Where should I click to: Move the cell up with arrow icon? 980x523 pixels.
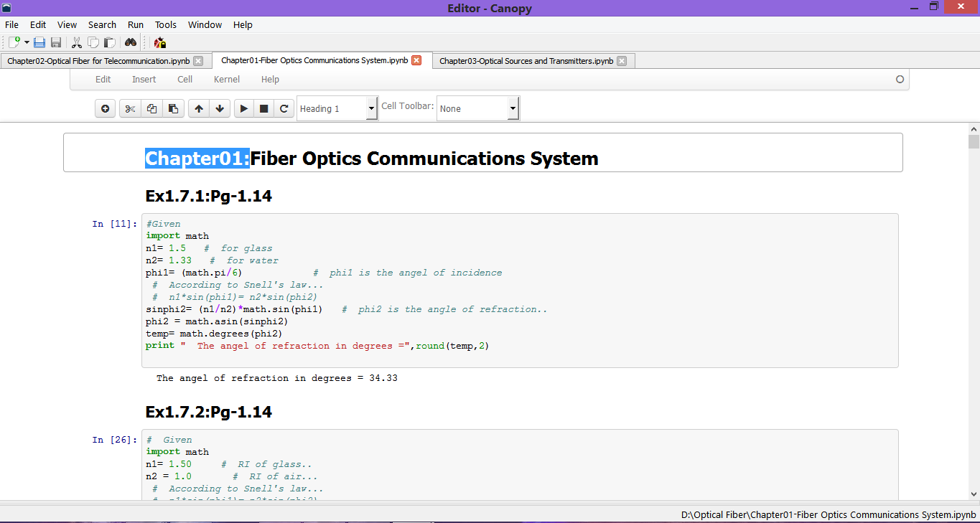tap(199, 109)
